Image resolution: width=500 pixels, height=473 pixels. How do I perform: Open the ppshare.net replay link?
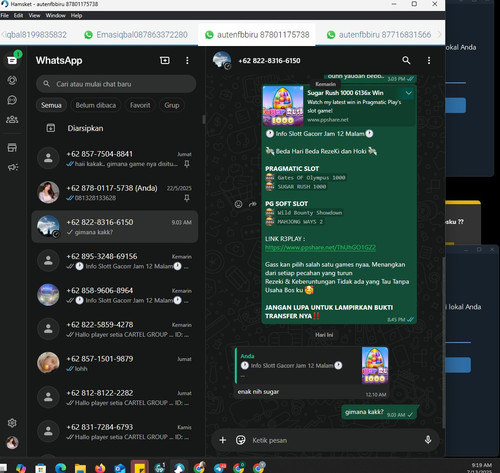pos(320,247)
